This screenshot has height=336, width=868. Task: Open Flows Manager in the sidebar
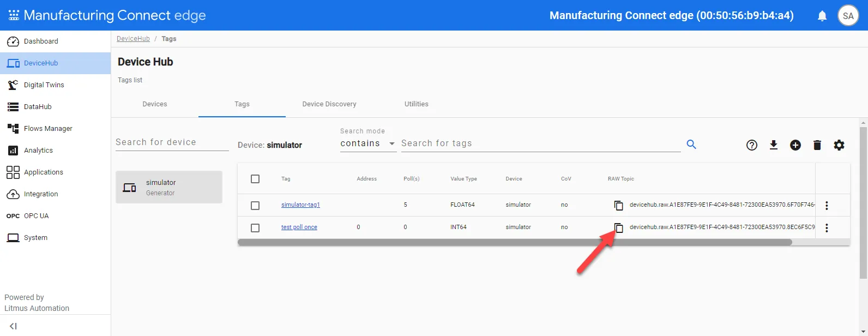[55, 129]
